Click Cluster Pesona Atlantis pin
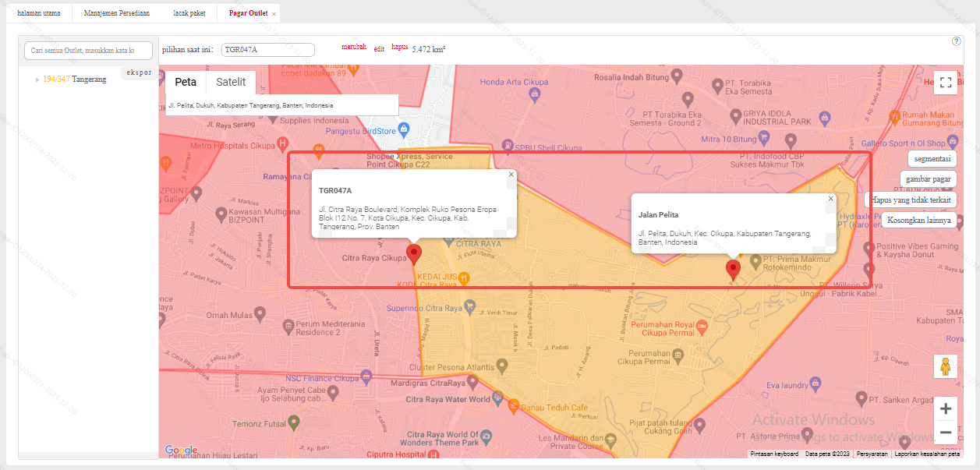The height and width of the screenshot is (470, 980). coord(502,365)
